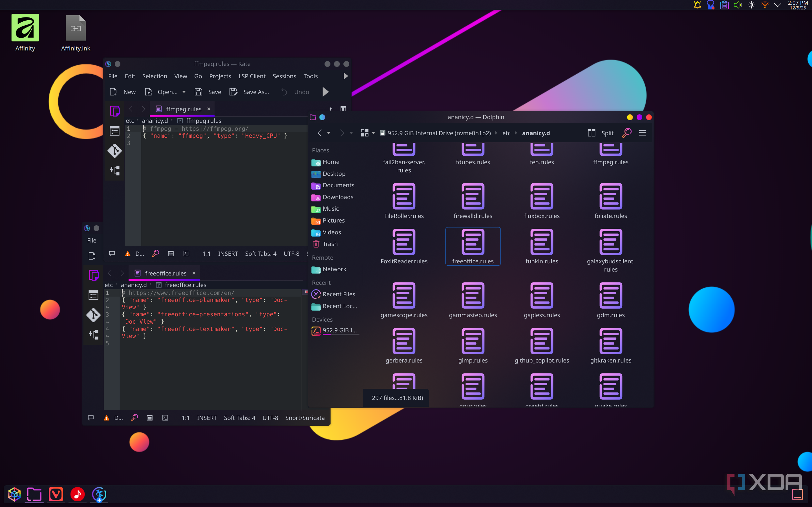Click the Save As toolbar icon

[233, 92]
